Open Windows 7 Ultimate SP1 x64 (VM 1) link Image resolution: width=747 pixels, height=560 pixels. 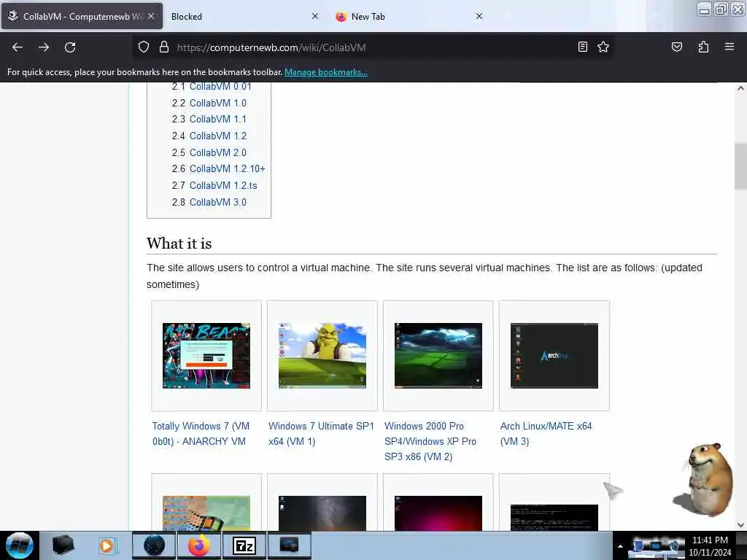(x=321, y=434)
